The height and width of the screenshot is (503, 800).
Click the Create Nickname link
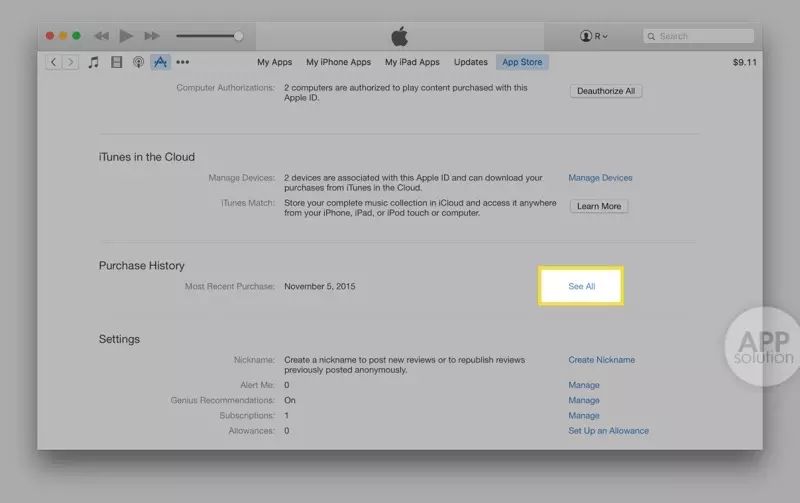602,360
